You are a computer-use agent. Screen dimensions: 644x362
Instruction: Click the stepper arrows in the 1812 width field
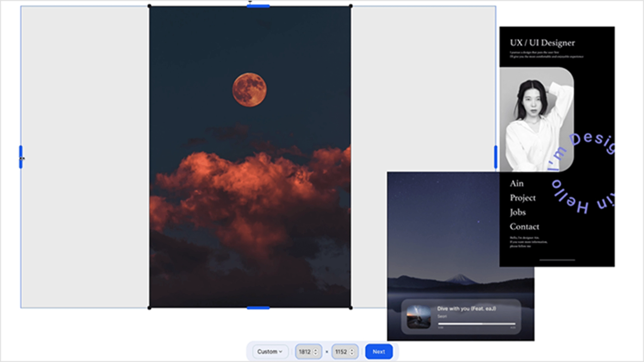point(316,352)
